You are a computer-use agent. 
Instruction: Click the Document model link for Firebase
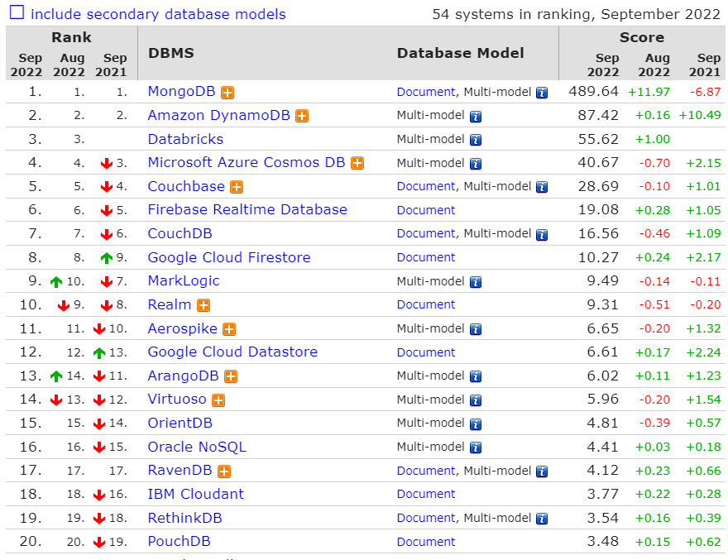[x=426, y=210]
